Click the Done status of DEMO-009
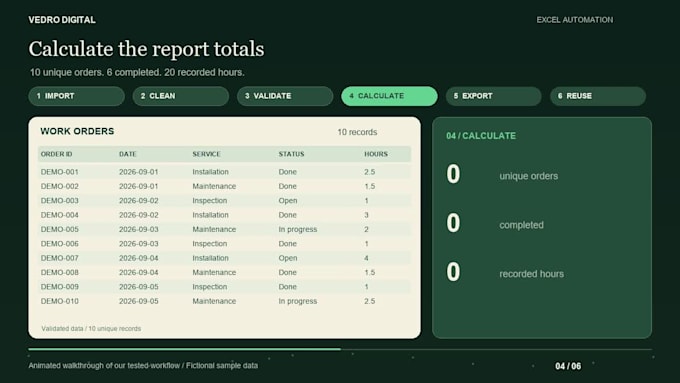The image size is (680, 383). point(288,286)
